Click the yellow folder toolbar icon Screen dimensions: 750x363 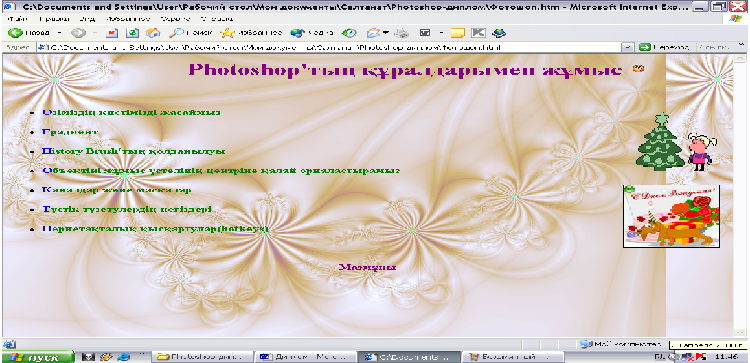(x=458, y=33)
